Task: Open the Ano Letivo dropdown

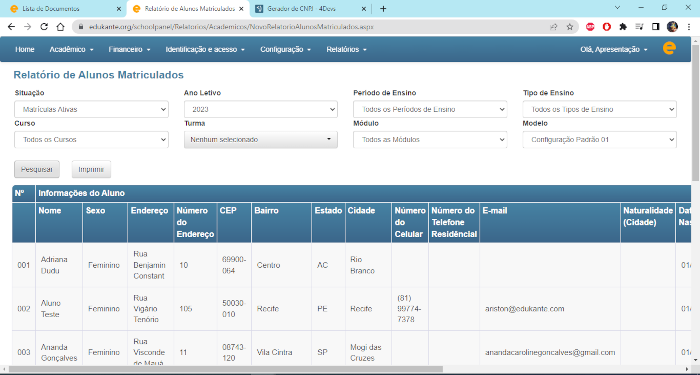Action: pyautogui.click(x=261, y=109)
